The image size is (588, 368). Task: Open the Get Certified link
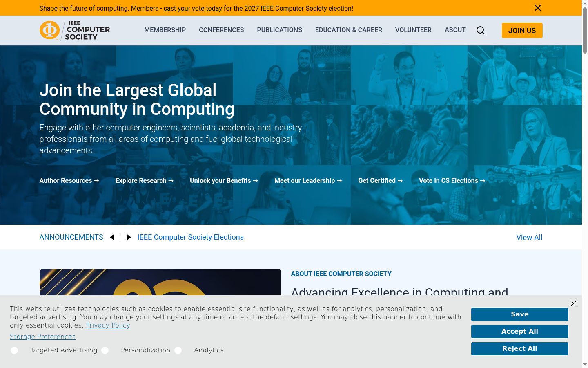(x=381, y=181)
